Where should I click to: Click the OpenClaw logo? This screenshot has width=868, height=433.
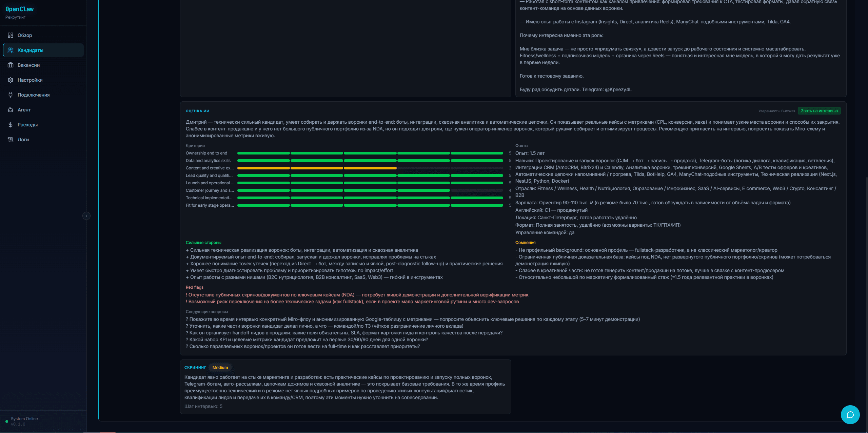pyautogui.click(x=19, y=9)
